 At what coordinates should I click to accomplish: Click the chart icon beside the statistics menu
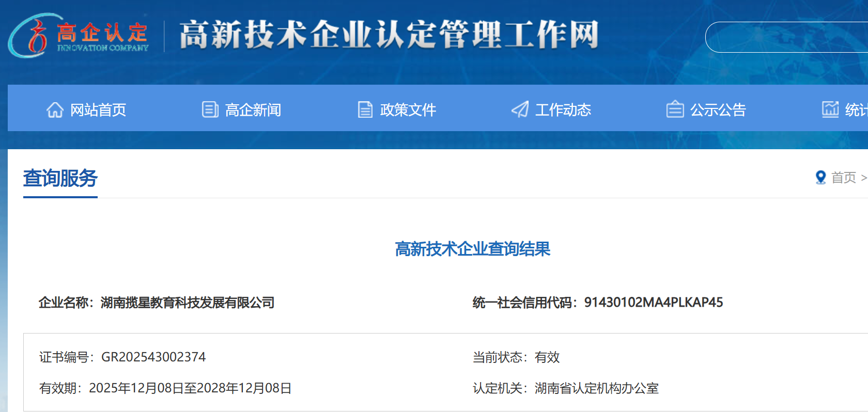pyautogui.click(x=830, y=109)
